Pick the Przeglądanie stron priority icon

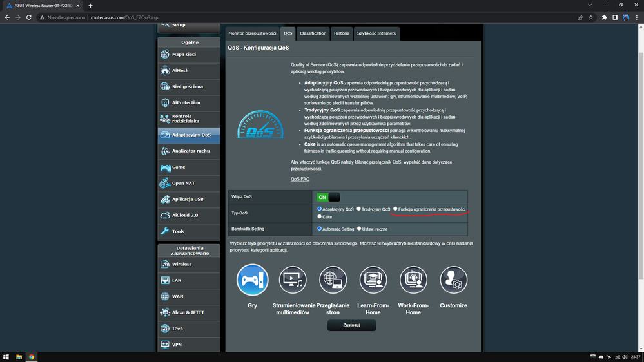click(333, 280)
